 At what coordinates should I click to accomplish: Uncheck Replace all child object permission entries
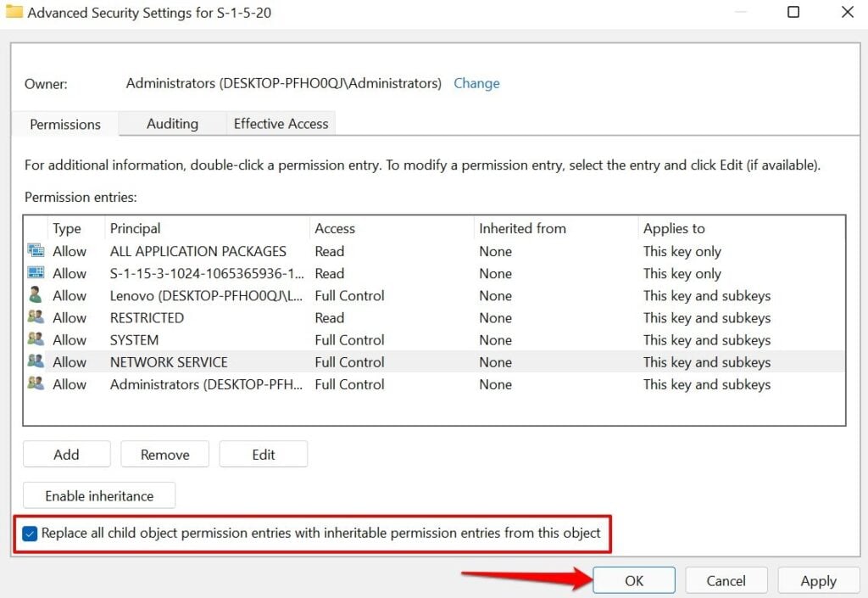[31, 534]
